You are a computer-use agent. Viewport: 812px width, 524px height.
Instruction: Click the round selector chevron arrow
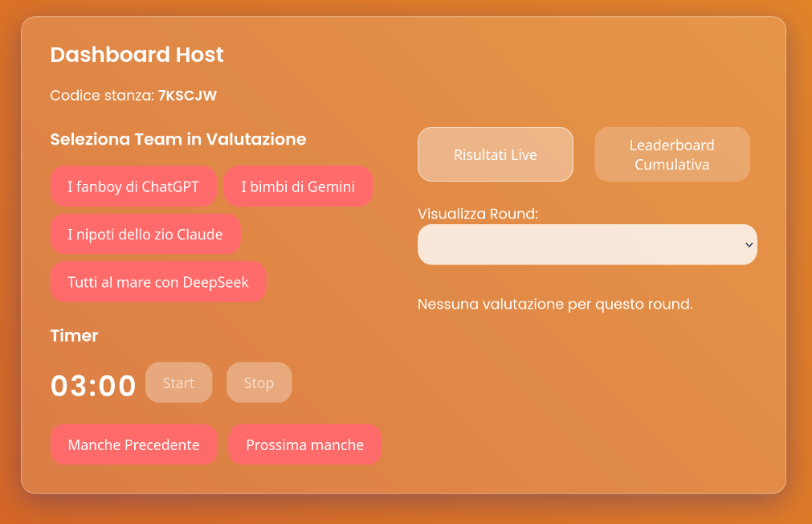click(x=749, y=244)
